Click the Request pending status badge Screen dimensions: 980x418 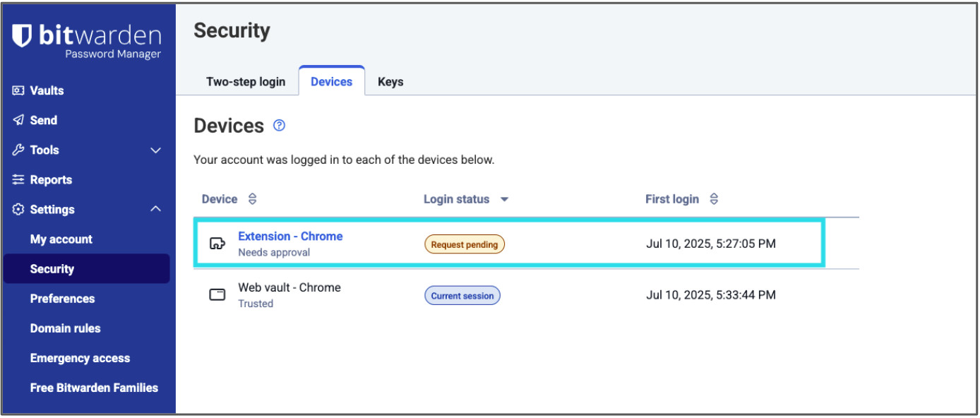464,244
